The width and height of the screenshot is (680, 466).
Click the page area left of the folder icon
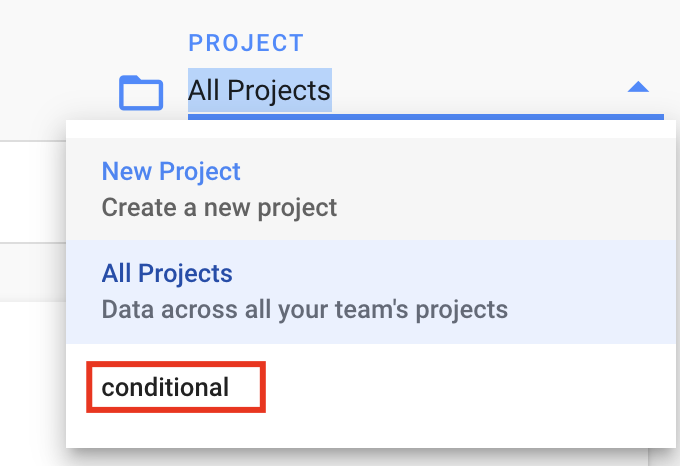click(56, 87)
